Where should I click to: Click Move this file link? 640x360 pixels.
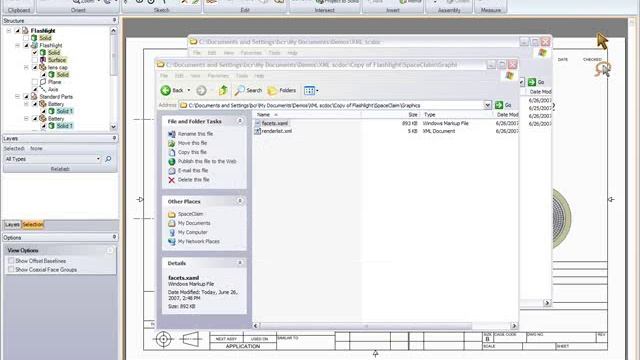pos(192,143)
